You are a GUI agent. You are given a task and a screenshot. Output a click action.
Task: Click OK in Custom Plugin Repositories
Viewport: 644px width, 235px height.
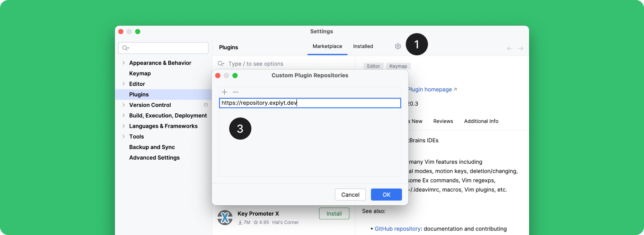tap(386, 195)
